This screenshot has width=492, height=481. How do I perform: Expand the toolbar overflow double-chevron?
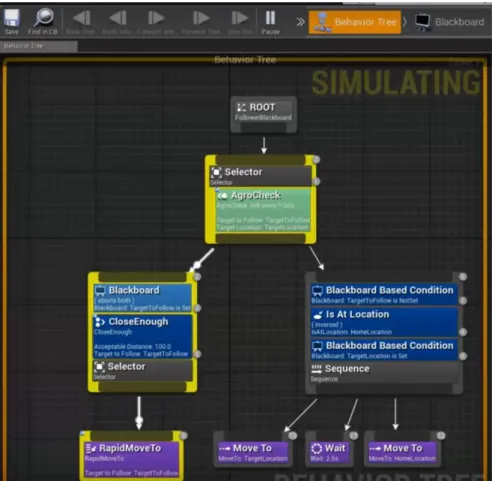point(300,22)
